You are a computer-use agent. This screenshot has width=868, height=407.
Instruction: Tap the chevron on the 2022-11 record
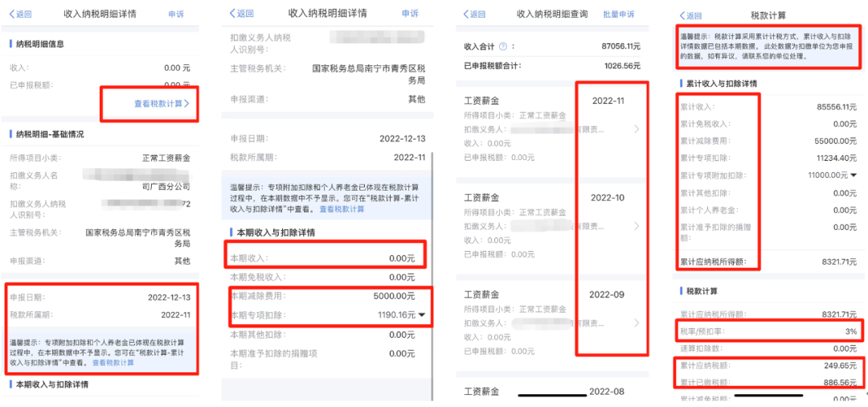coord(637,129)
